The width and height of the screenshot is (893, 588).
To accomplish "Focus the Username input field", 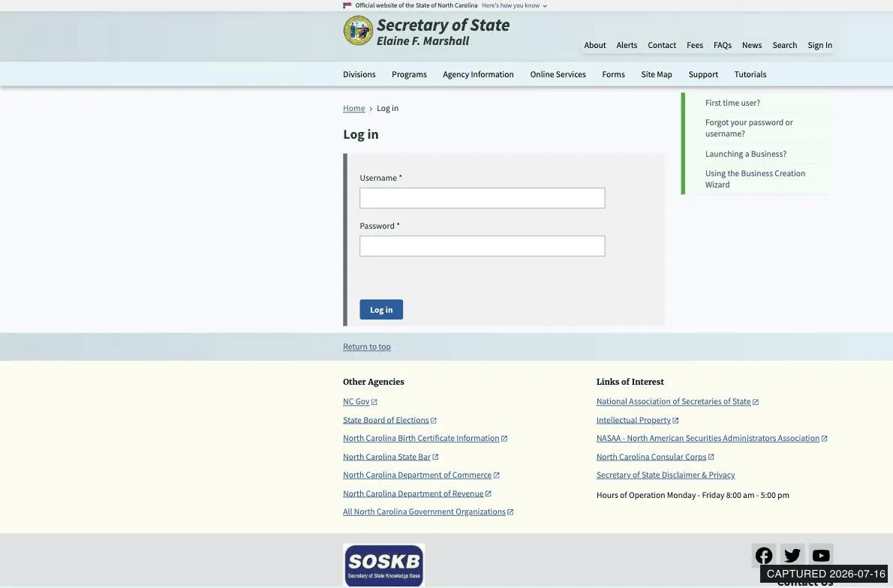I will [482, 198].
